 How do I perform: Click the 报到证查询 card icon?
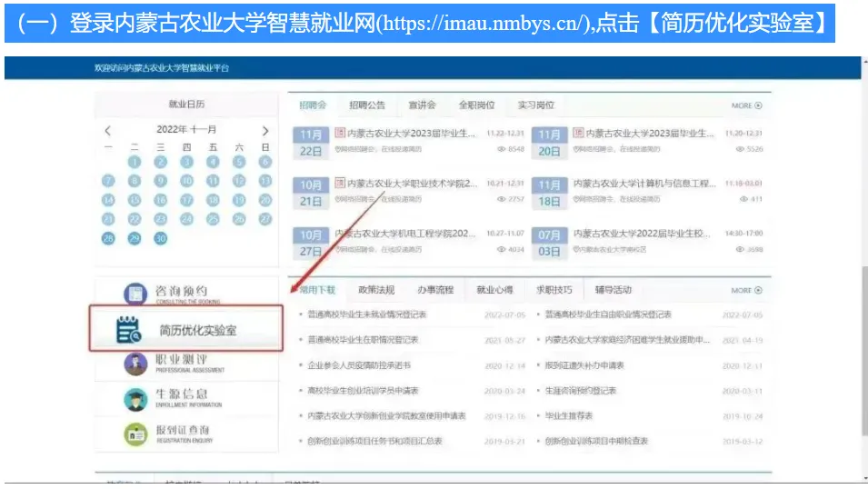135,434
